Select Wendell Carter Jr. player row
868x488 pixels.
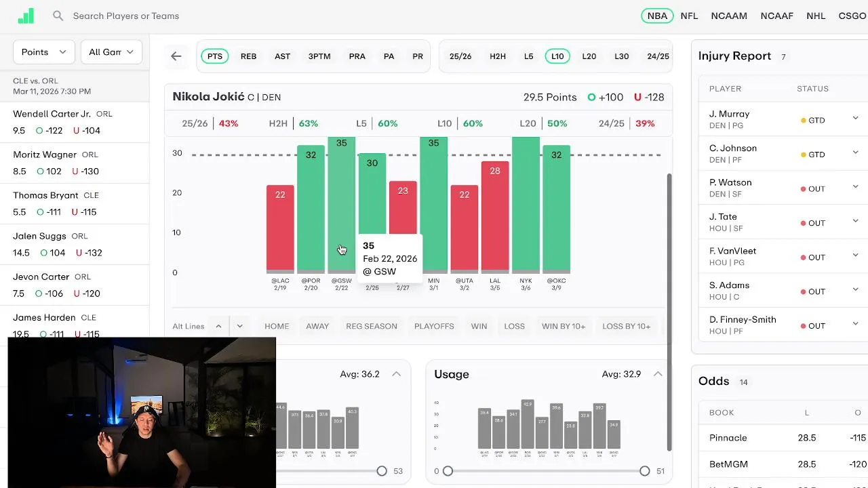[75, 122]
